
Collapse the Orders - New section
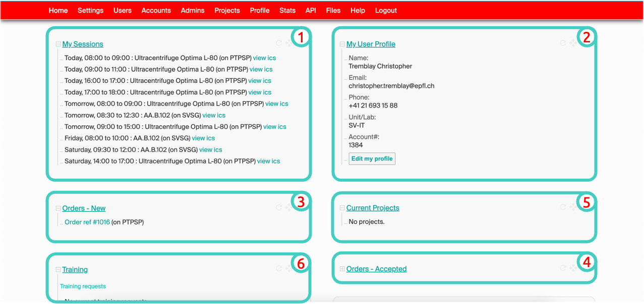click(58, 209)
